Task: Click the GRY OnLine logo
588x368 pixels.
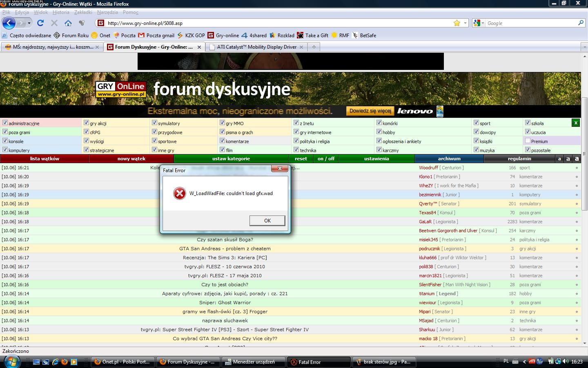Action: point(121,90)
